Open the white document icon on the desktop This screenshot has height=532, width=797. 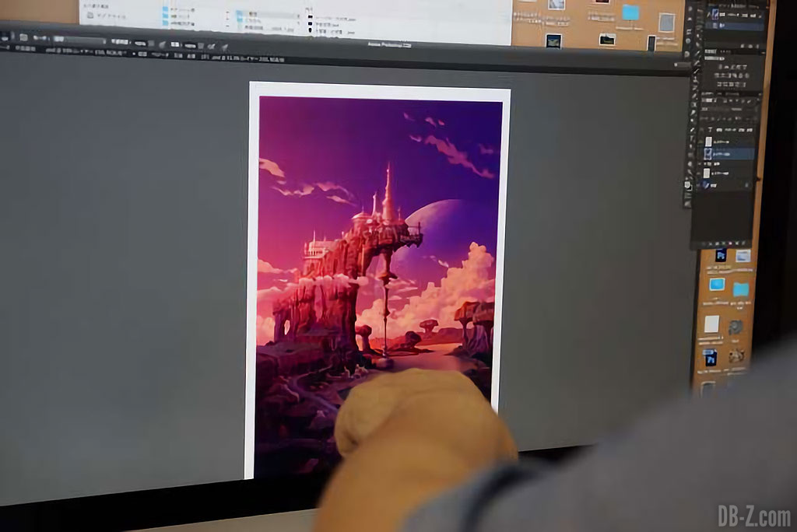pyautogui.click(x=711, y=324)
